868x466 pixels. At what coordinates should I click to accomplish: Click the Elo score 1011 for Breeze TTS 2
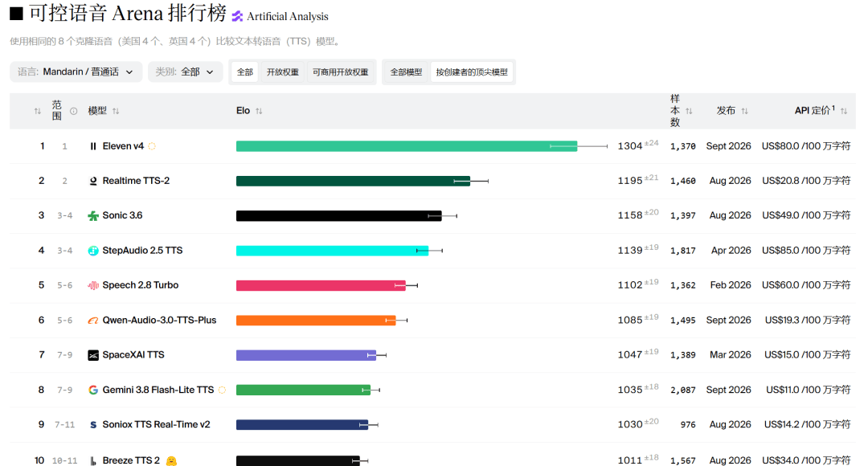pos(630,460)
